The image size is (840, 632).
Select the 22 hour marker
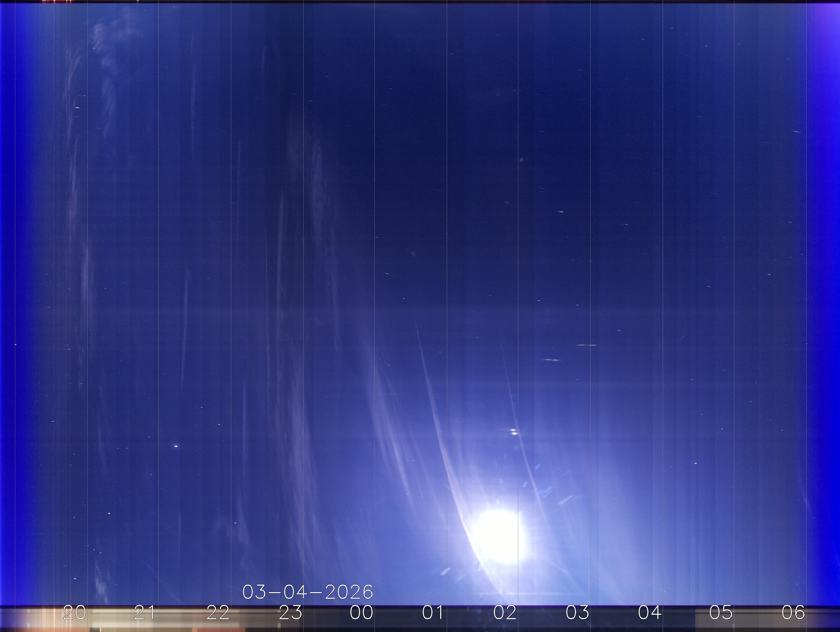pyautogui.click(x=218, y=612)
